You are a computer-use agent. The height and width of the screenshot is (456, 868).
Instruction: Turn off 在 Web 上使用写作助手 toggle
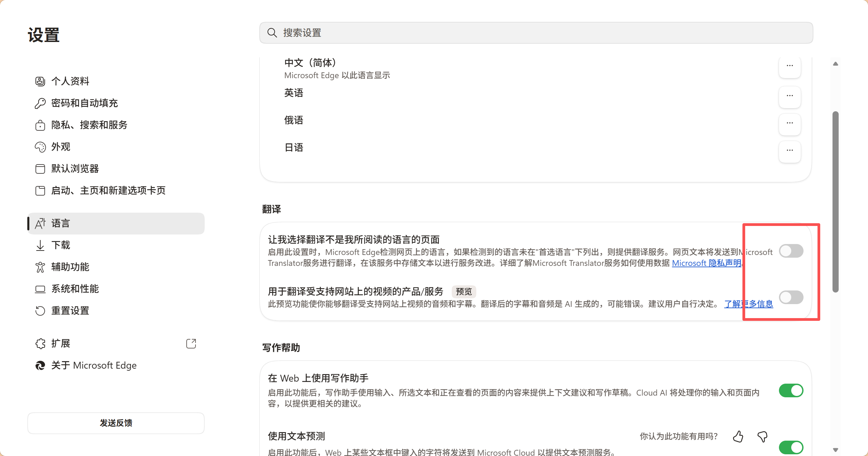point(791,390)
